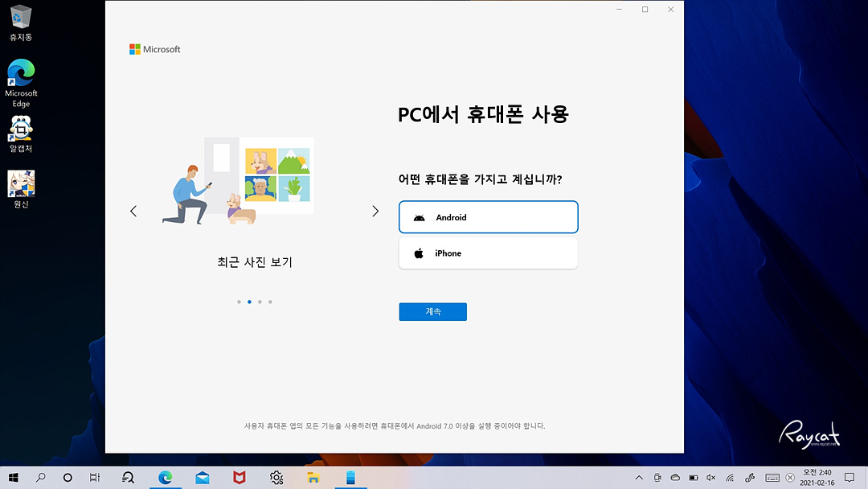Launch Edge from the taskbar
Image resolution: width=868 pixels, height=489 pixels.
pyautogui.click(x=165, y=478)
